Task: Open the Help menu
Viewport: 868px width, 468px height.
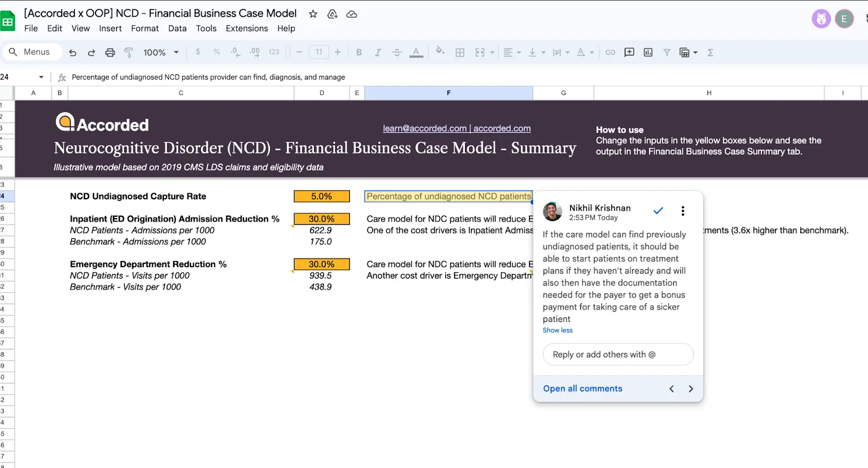Action: pos(286,28)
